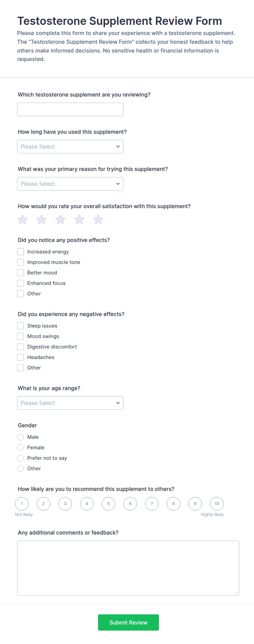
Task: Choose recommendation score 7
Action: point(152,504)
